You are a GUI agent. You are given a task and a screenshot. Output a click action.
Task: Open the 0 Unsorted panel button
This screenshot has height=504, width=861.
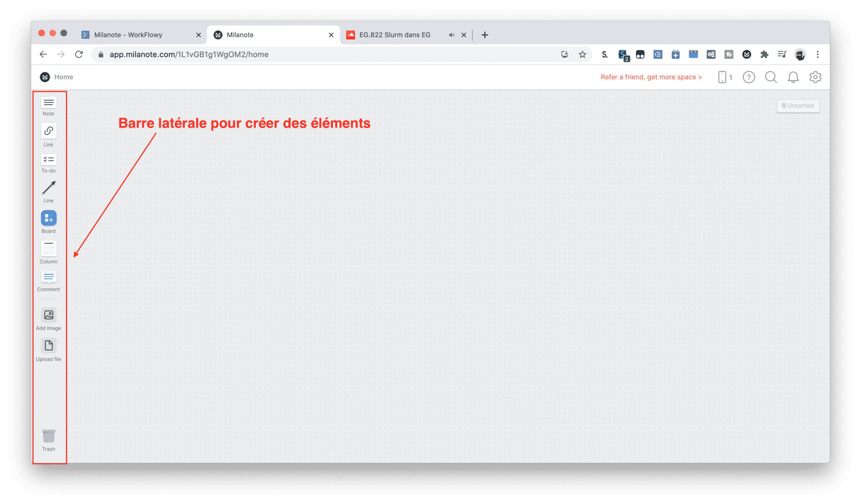798,105
